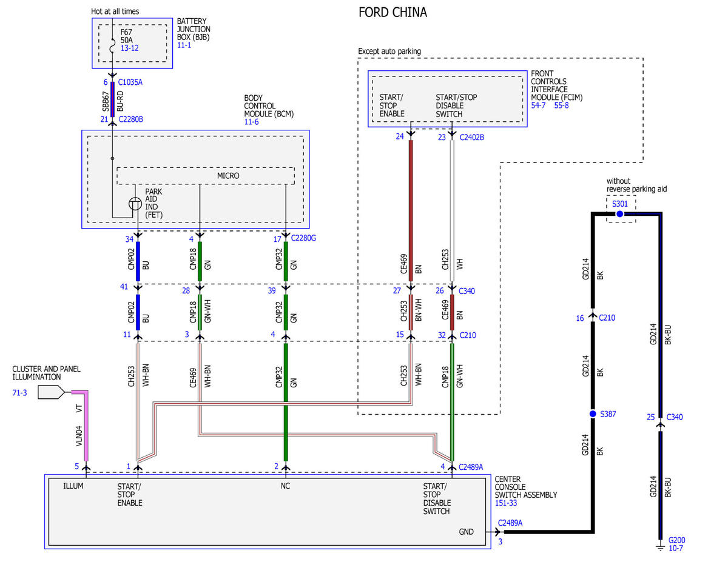Click pin number 21 at C2280B
The height and width of the screenshot is (562, 728).
coord(104,119)
